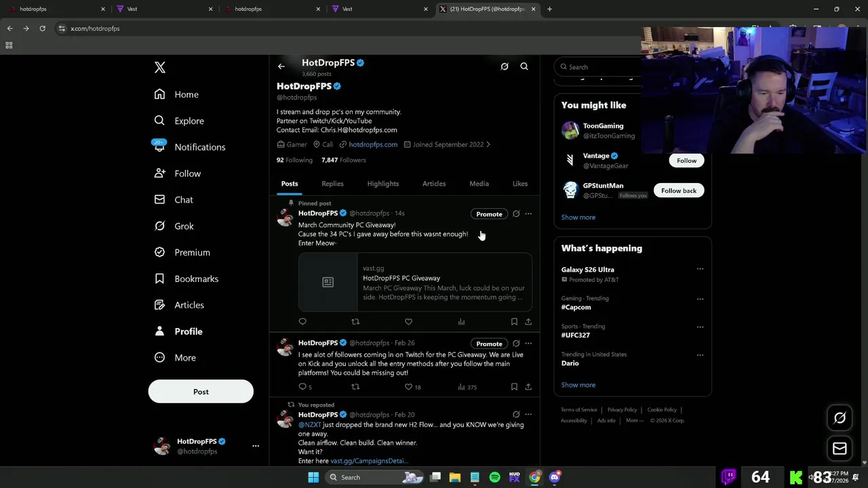Viewport: 868px width, 488px height.
Task: Switch to the Highlights tab
Action: [x=383, y=184]
